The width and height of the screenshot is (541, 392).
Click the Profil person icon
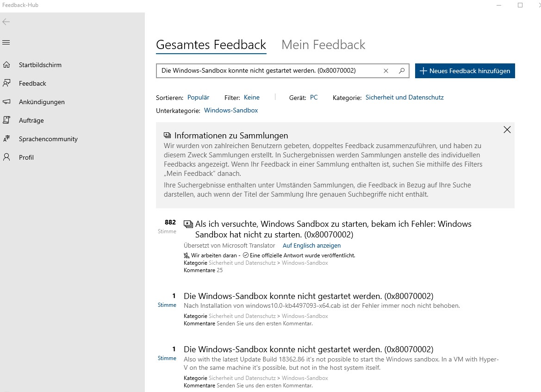[x=6, y=157]
